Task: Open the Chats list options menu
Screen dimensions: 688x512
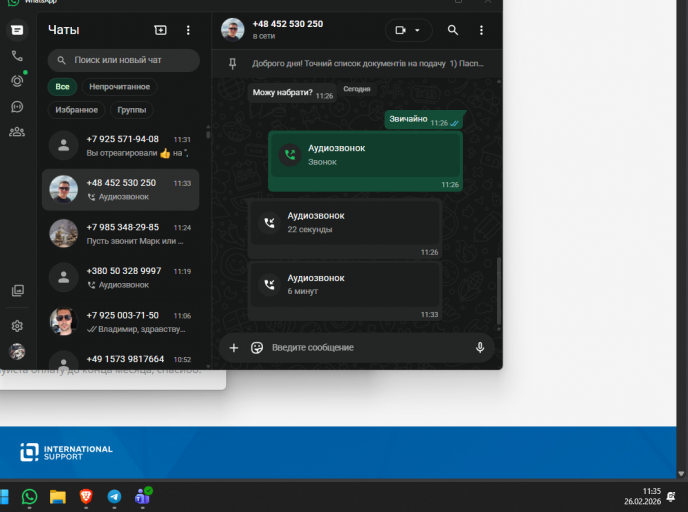Action: coord(188,30)
